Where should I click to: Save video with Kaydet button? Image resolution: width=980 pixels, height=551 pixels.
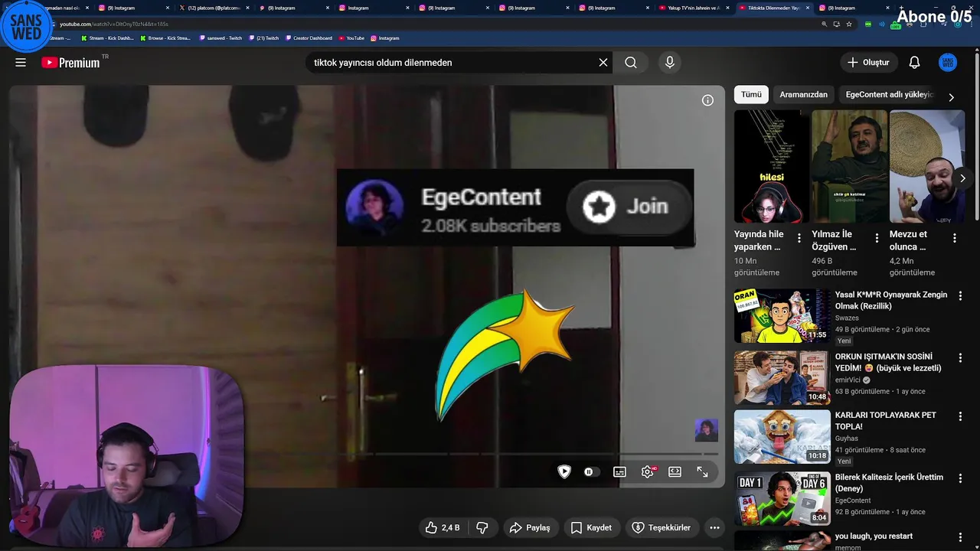coord(591,527)
